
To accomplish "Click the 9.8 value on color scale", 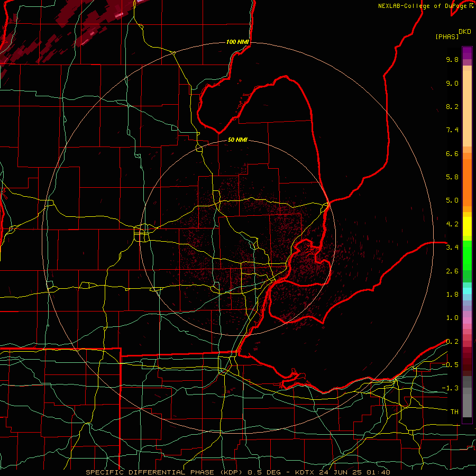I will [x=452, y=59].
